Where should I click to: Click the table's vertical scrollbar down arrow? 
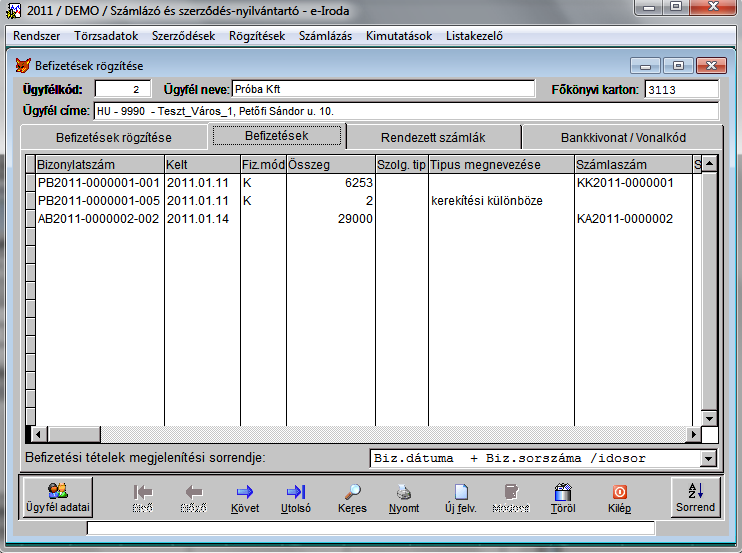[x=709, y=418]
